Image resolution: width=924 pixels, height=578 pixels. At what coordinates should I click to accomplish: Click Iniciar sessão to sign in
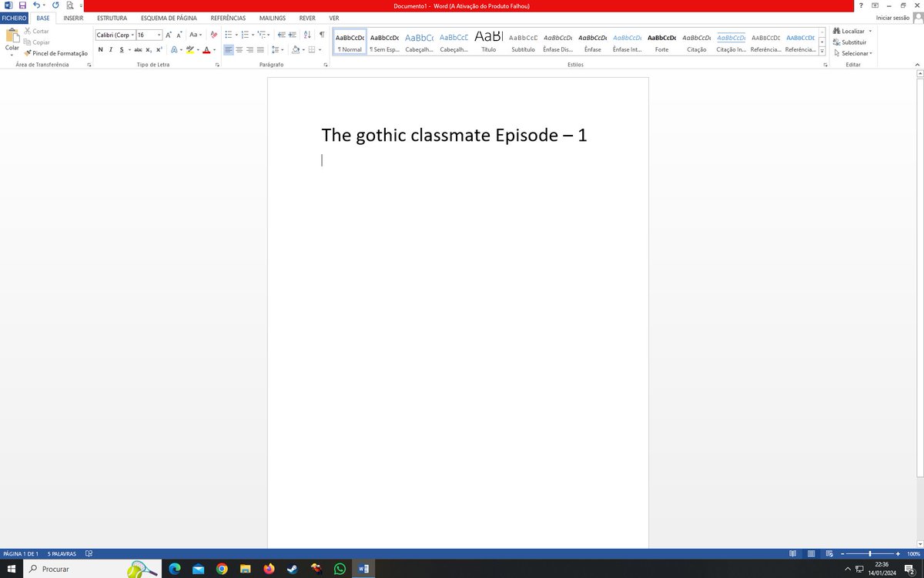(x=892, y=18)
